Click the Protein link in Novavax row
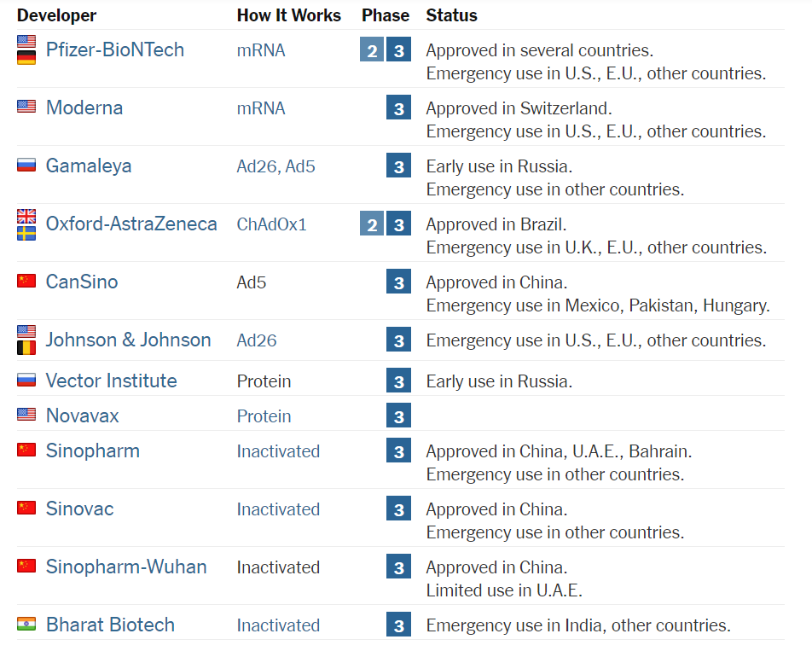 coord(264,416)
